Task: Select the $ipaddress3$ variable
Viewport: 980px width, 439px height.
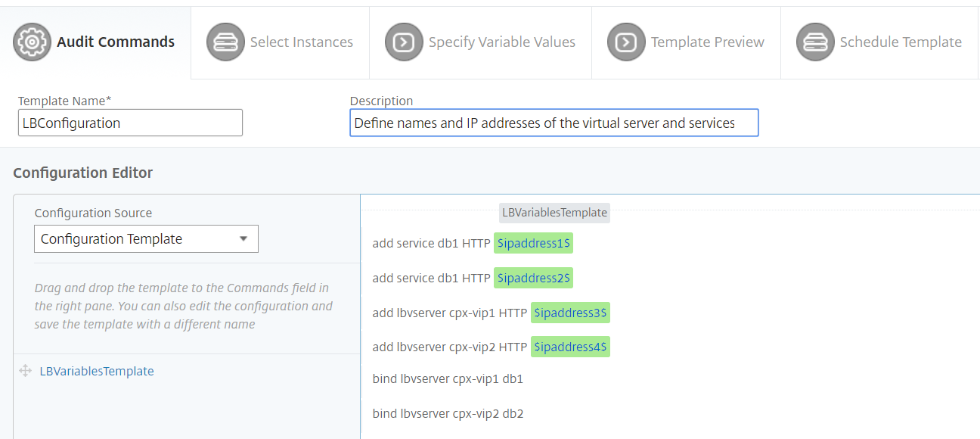Action: [x=571, y=313]
